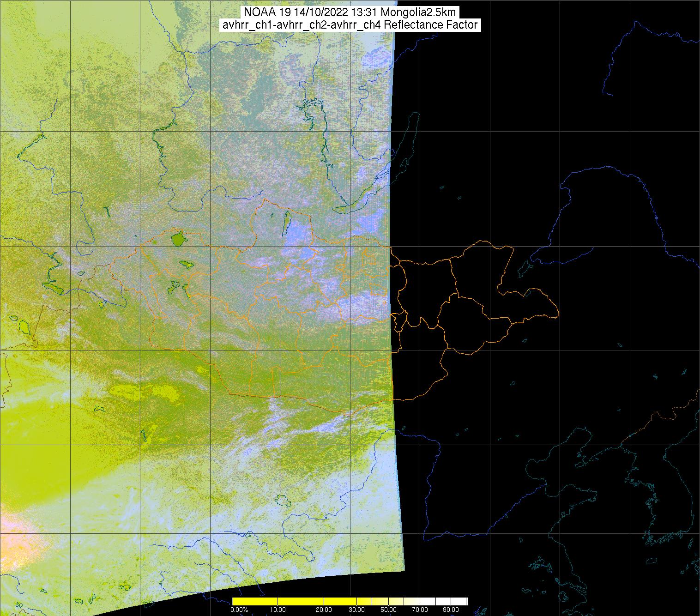700x616 pixels.
Task: Click the '20.00' colorbar label
Action: coord(325,610)
